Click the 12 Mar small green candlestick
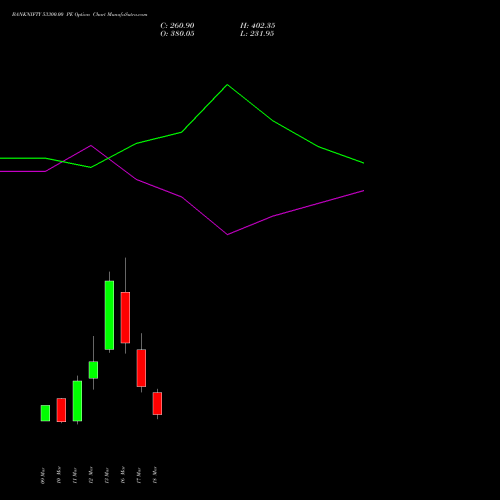Viewport: 500px width, 500px height. [93, 370]
